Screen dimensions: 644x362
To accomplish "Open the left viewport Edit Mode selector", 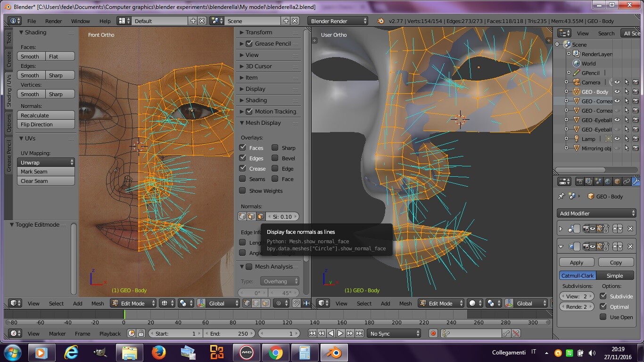I will [x=133, y=303].
